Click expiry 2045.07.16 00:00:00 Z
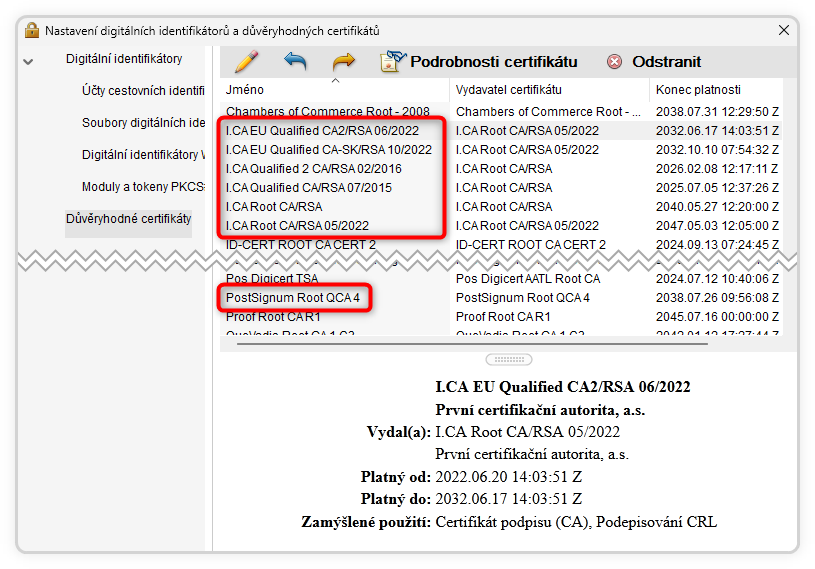Viewport: 815px width, 569px height. click(x=717, y=316)
